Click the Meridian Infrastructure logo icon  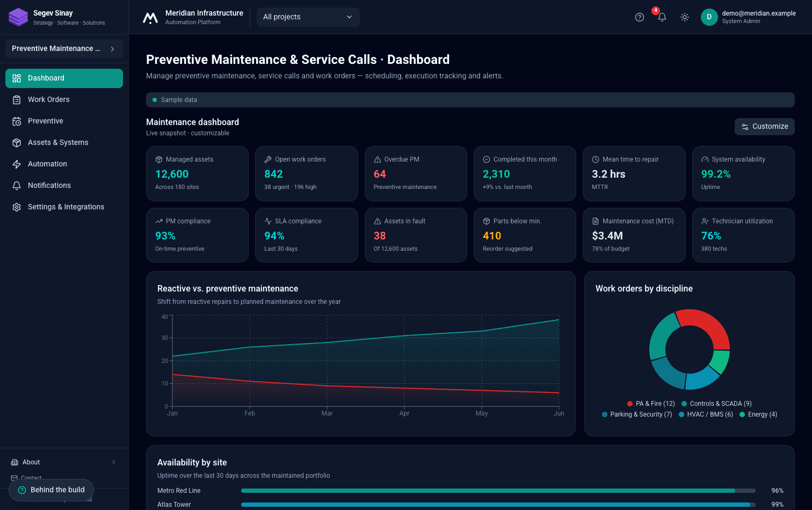[150, 18]
